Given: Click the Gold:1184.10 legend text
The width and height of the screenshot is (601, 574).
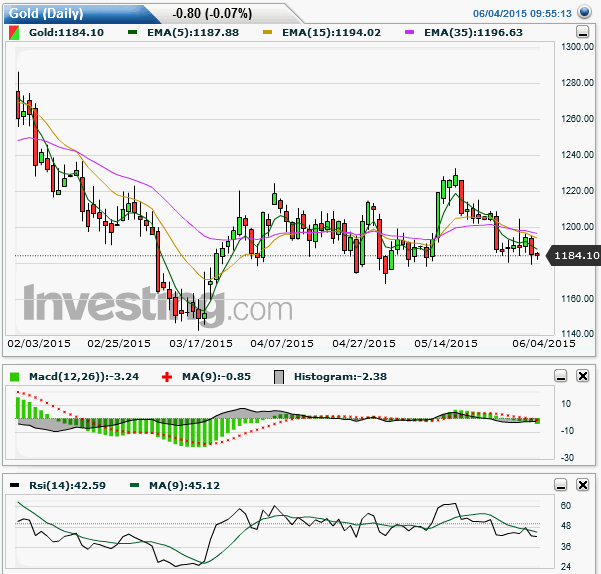Looking at the screenshot, I should (x=66, y=33).
